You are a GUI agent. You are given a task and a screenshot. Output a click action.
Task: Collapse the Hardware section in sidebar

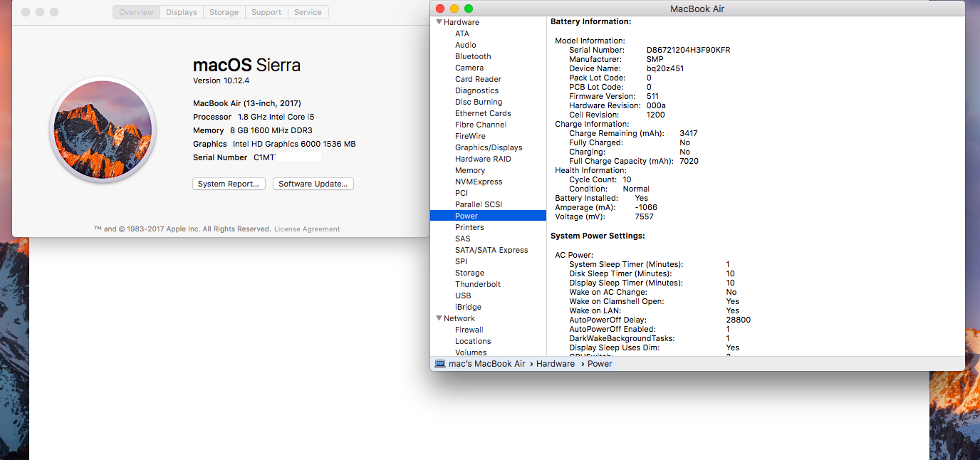coord(439,22)
